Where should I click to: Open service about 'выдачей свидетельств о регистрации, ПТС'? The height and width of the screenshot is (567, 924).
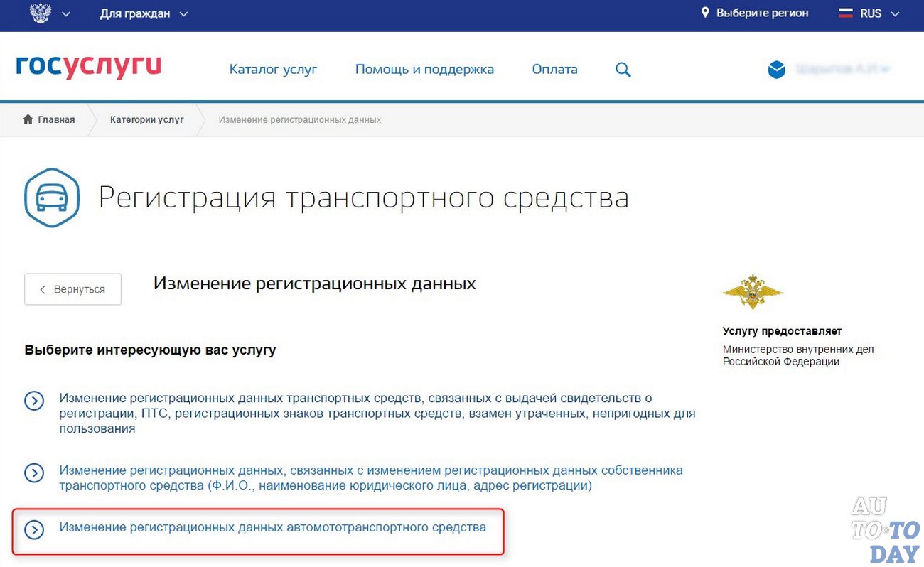(377, 413)
